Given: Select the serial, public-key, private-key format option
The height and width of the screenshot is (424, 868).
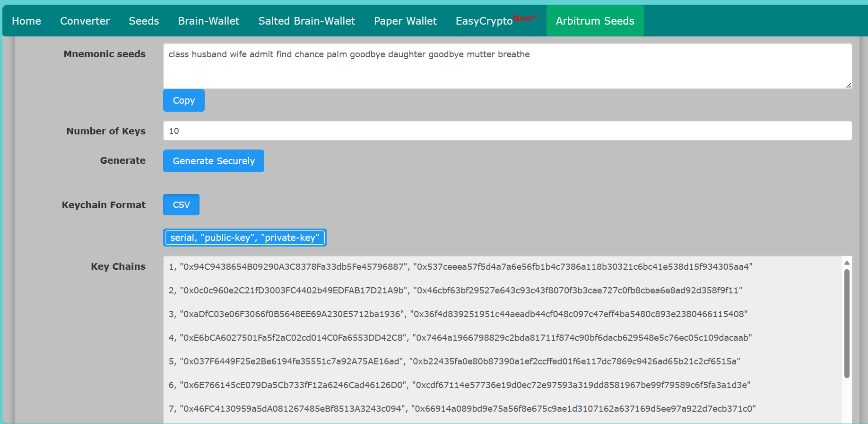Looking at the screenshot, I should pos(245,238).
